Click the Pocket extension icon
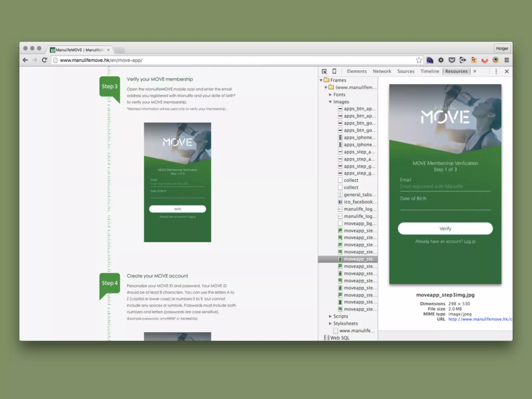Image resolution: width=532 pixels, height=399 pixels. pos(452,60)
